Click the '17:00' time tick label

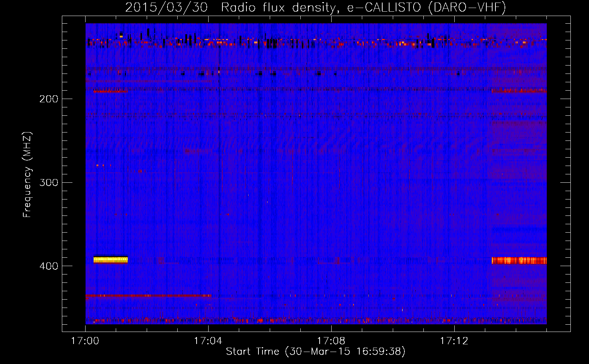(x=85, y=341)
